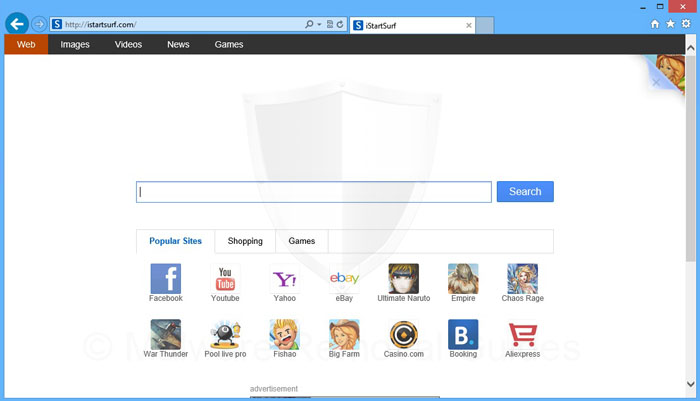700x401 pixels.
Task: Select the Web navigation tab
Action: [26, 44]
